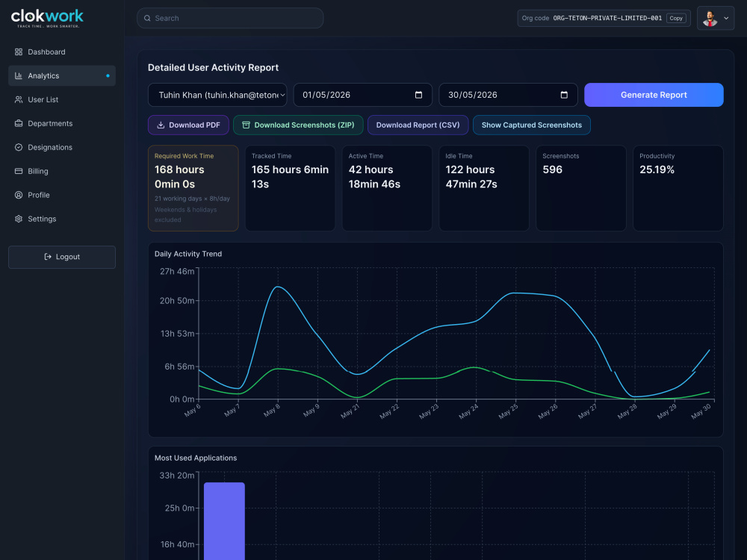Open calendar picker for end date 30/05/2026
Screen dimensions: 747x560
(564, 95)
